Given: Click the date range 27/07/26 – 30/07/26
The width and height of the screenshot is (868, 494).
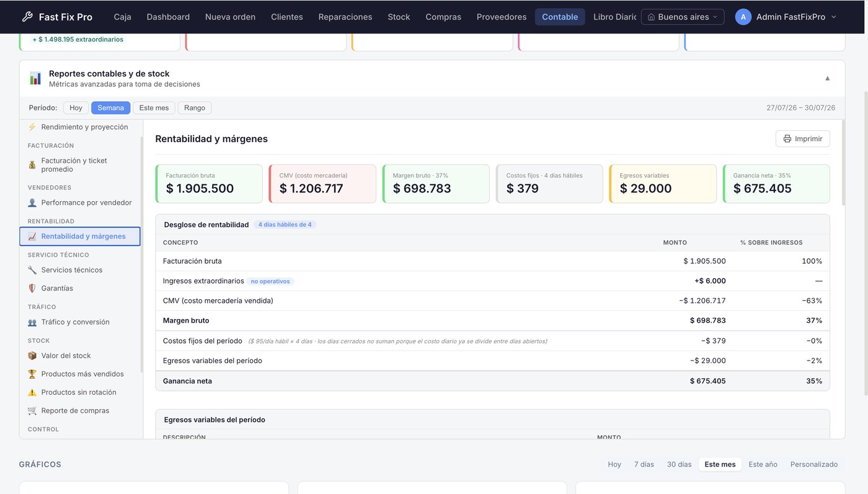Looking at the screenshot, I should pos(800,108).
